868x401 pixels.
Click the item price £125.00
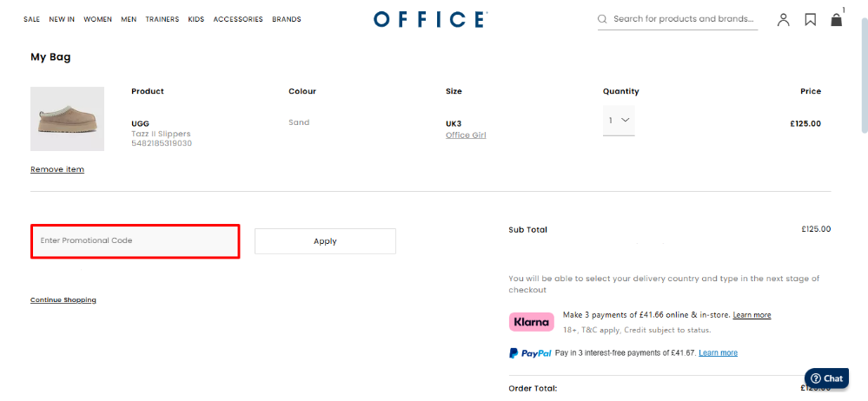tap(805, 124)
